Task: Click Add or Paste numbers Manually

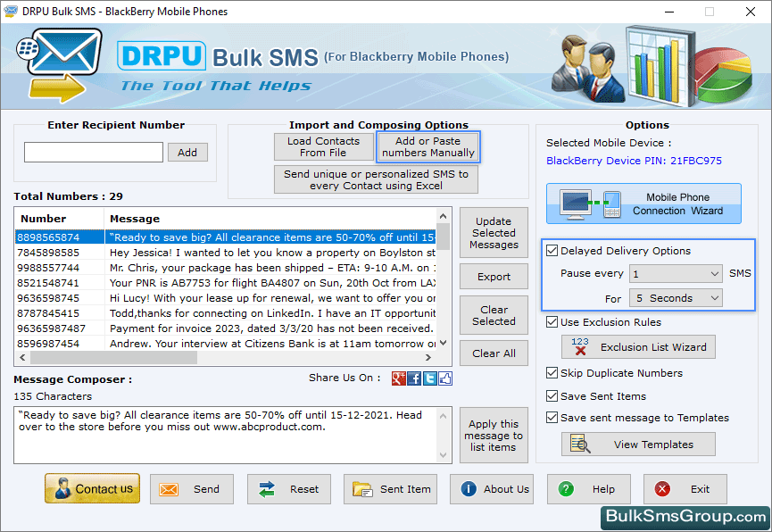Action: point(428,146)
